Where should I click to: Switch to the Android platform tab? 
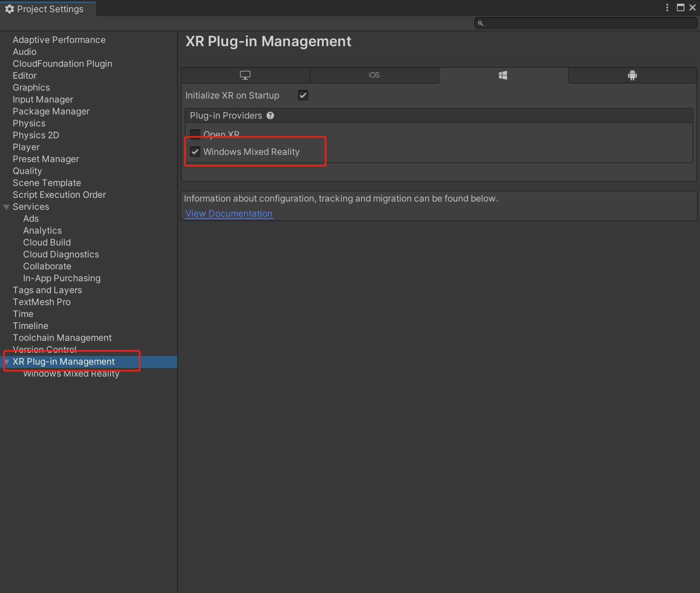coord(632,75)
